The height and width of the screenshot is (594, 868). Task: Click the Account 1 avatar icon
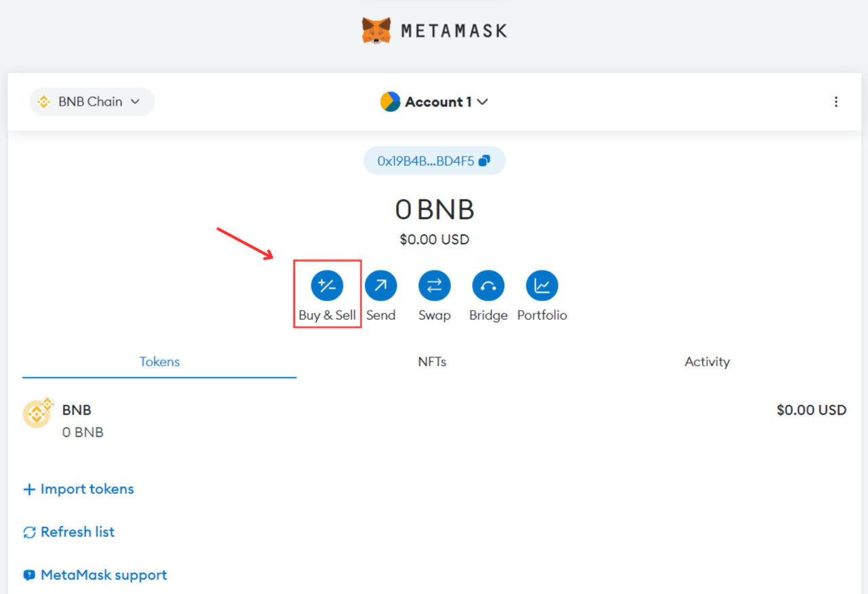tap(390, 102)
